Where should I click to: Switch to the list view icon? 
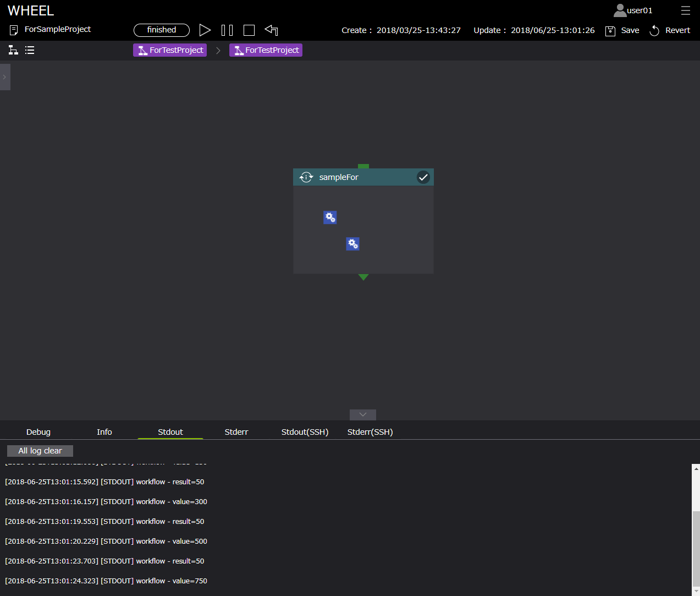[30, 50]
